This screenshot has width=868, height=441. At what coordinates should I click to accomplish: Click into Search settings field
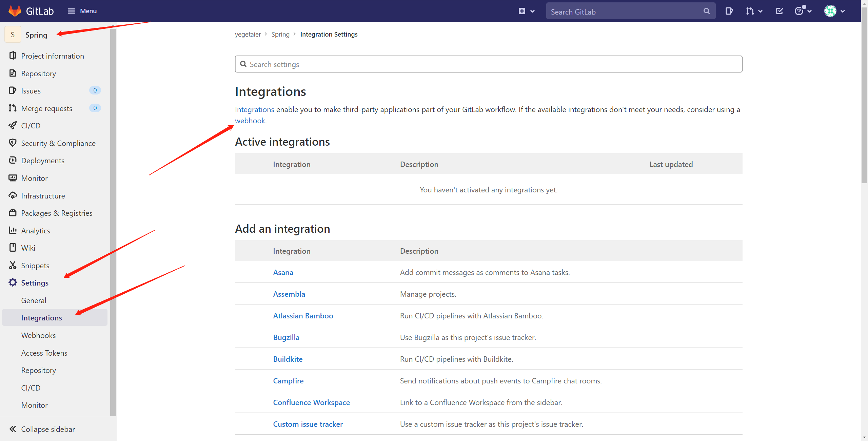point(489,64)
